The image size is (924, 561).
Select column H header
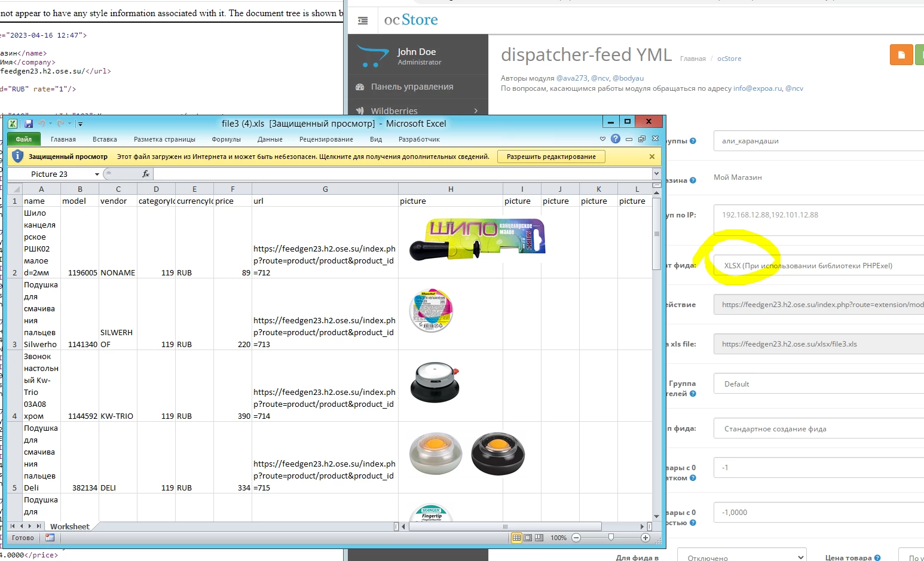tap(451, 189)
